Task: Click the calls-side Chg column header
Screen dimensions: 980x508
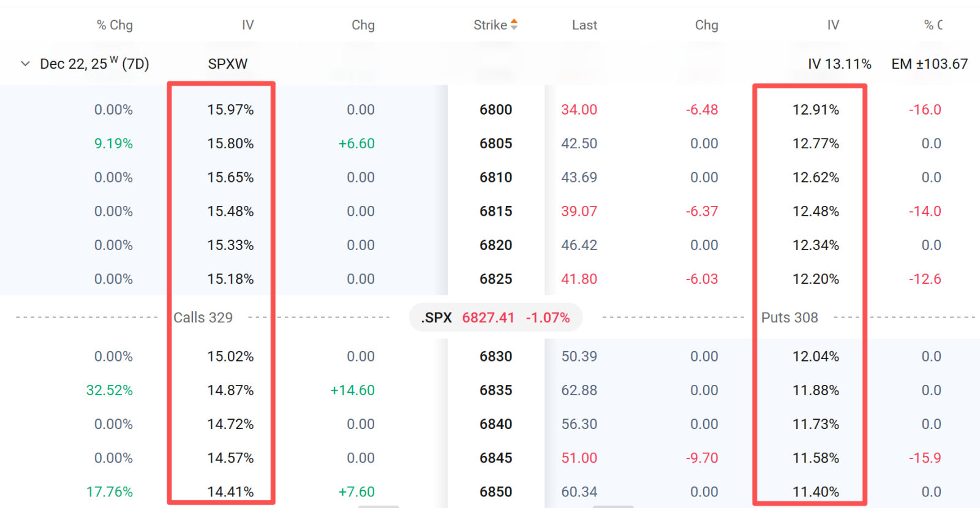Action: (x=363, y=25)
